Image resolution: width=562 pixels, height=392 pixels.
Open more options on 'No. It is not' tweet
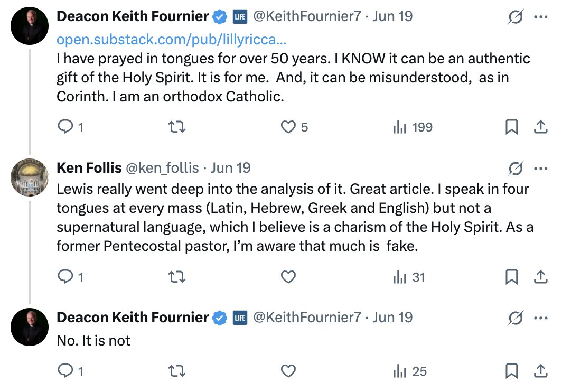(540, 318)
